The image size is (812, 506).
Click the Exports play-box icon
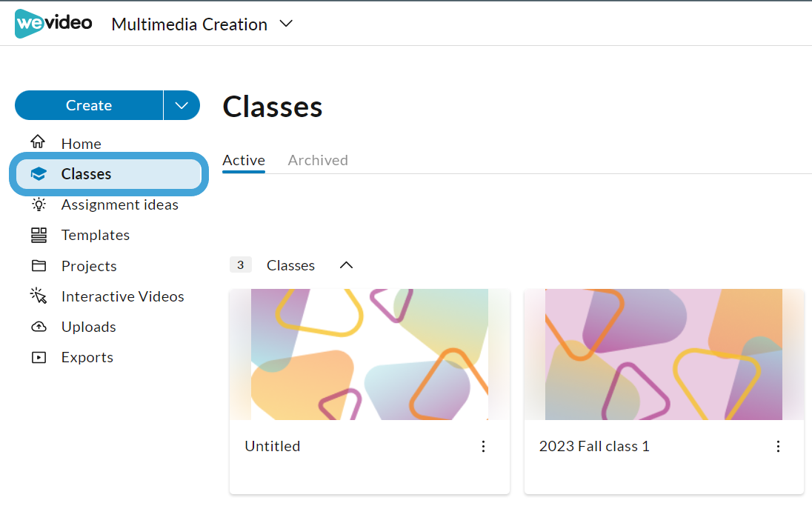click(x=39, y=357)
